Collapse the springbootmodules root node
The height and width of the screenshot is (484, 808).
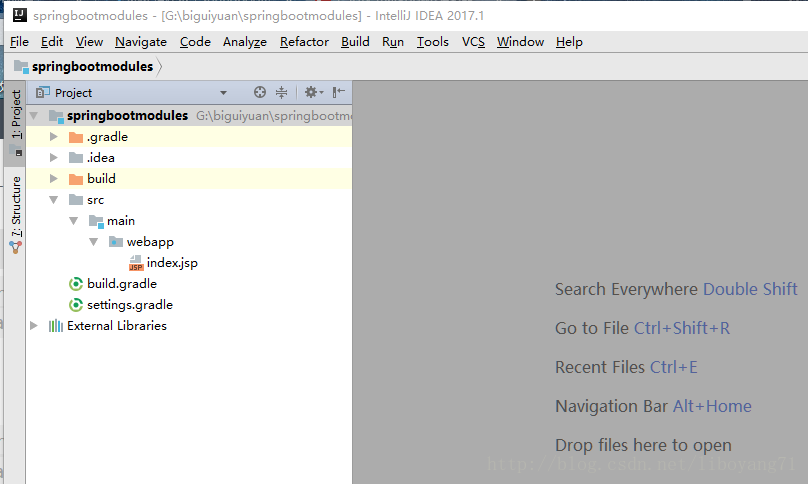[x=34, y=116]
